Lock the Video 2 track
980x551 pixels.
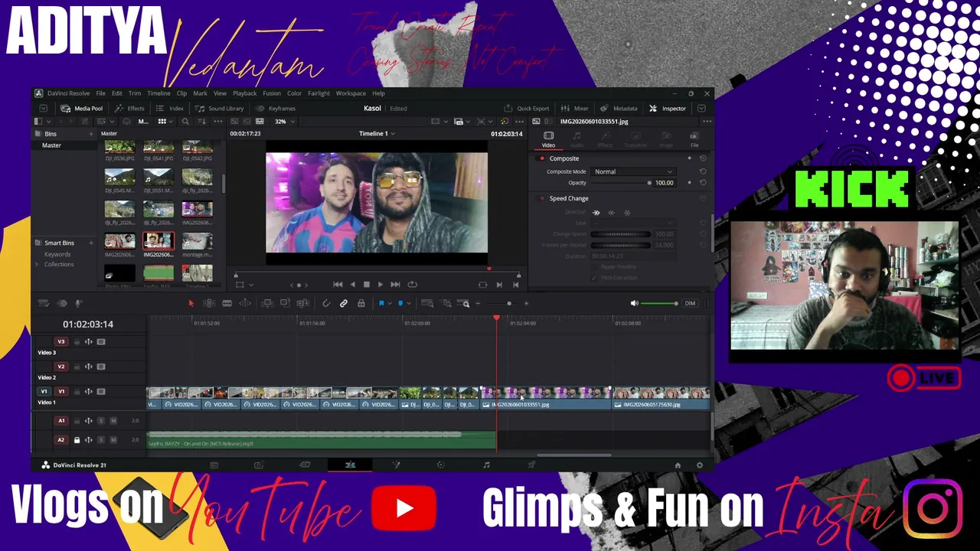(x=77, y=367)
